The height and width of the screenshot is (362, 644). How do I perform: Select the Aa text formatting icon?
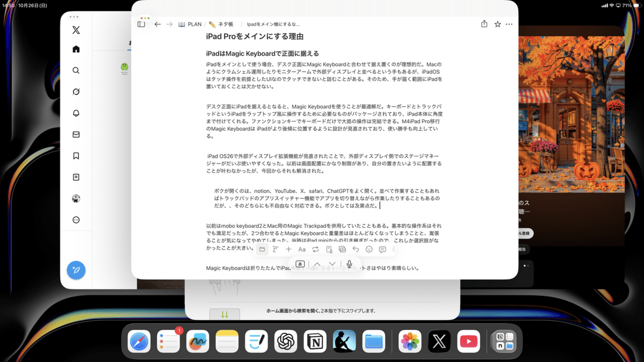(x=302, y=249)
